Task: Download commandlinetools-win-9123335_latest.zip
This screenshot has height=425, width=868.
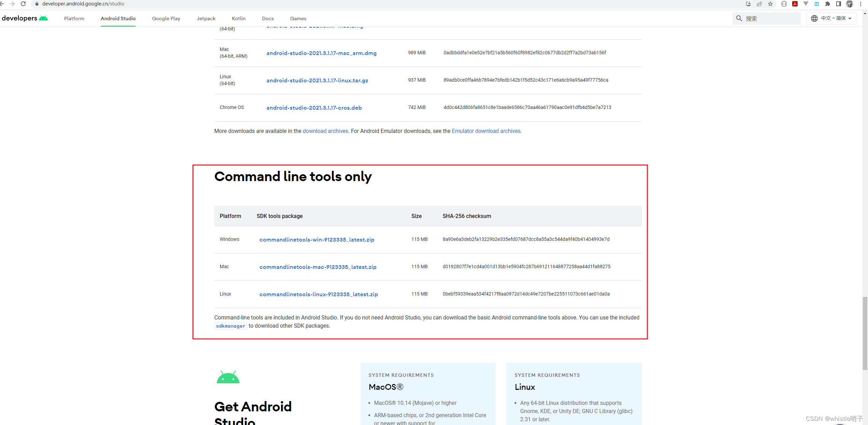Action: point(317,239)
